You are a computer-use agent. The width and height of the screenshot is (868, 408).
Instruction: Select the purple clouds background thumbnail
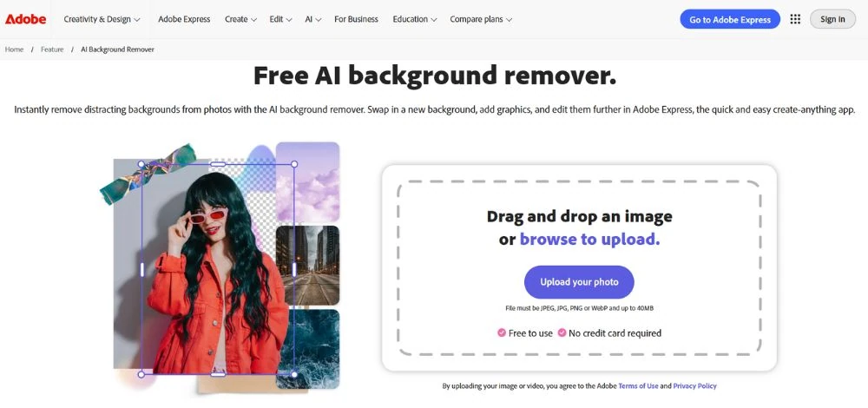[307, 182]
